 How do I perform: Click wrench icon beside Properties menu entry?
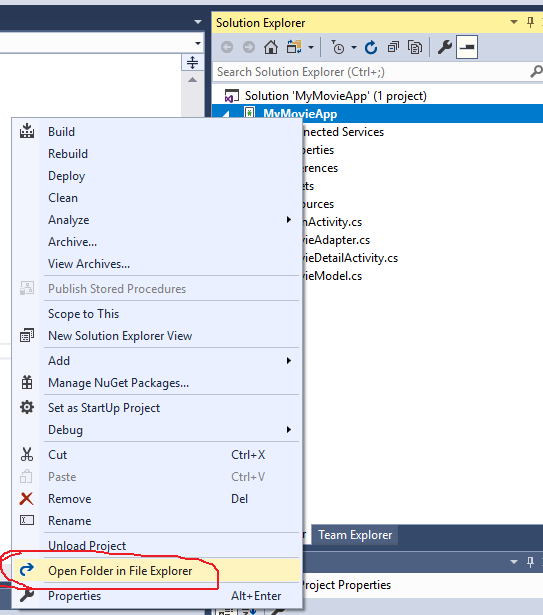pyautogui.click(x=27, y=595)
